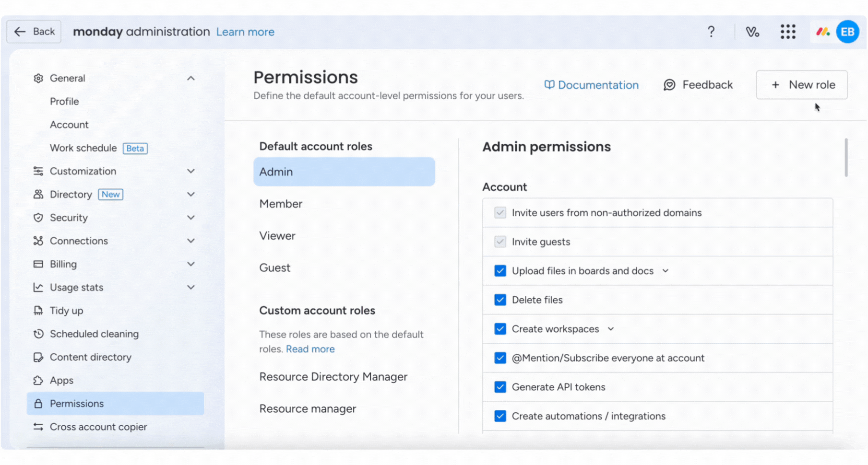Toggle the Invite guests checkbox
868x465 pixels.
point(500,242)
